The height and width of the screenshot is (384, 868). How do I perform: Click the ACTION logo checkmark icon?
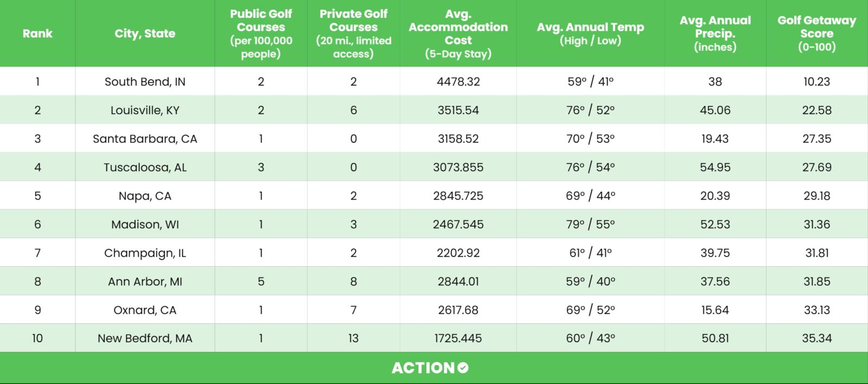[463, 368]
